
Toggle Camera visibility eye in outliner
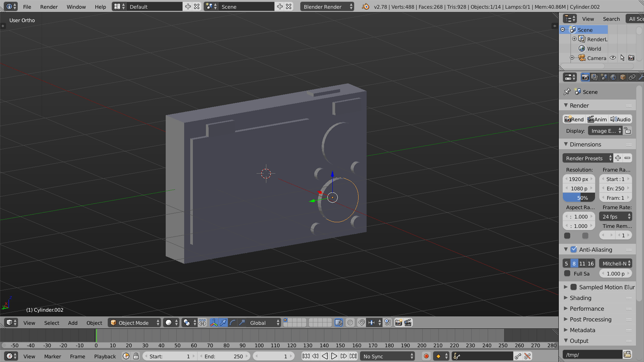click(x=613, y=58)
